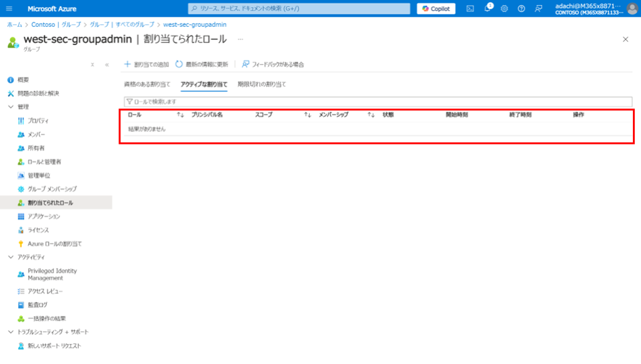Go to Contoso | グループ breadcrumb
The image size is (641, 364).
[x=56, y=24]
